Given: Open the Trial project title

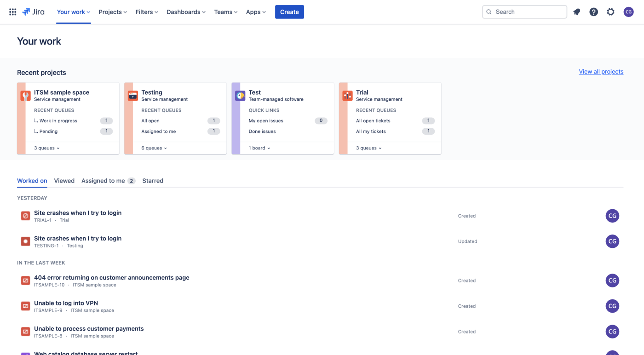Looking at the screenshot, I should pyautogui.click(x=362, y=92).
